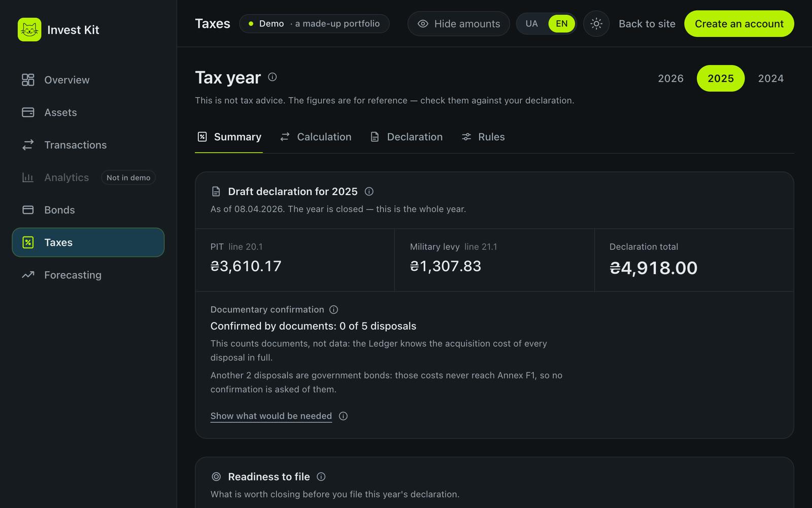Click the Forecasting trend arrow icon

[28, 275]
